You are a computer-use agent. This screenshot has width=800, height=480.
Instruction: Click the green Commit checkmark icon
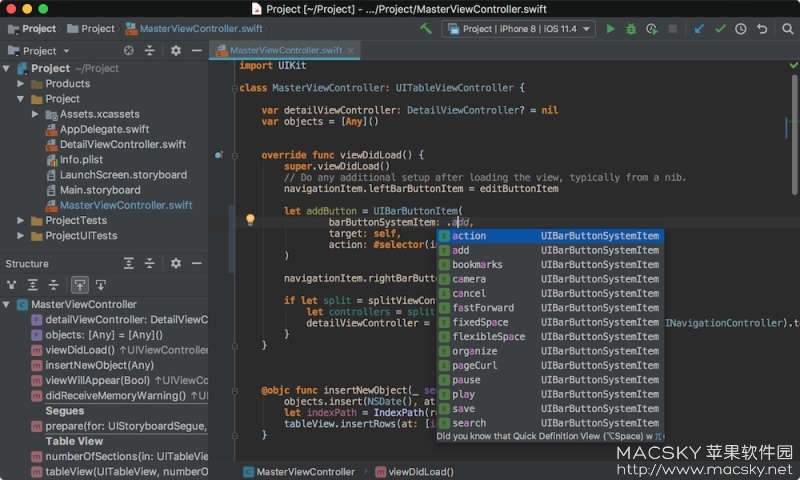(720, 29)
